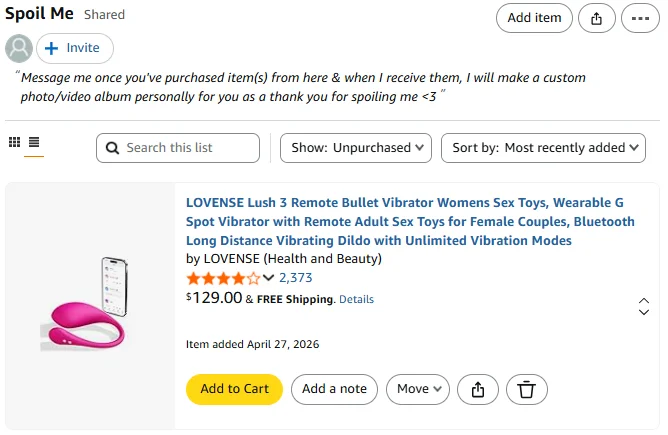Expand the star rating breakdown chevron

tap(268, 278)
